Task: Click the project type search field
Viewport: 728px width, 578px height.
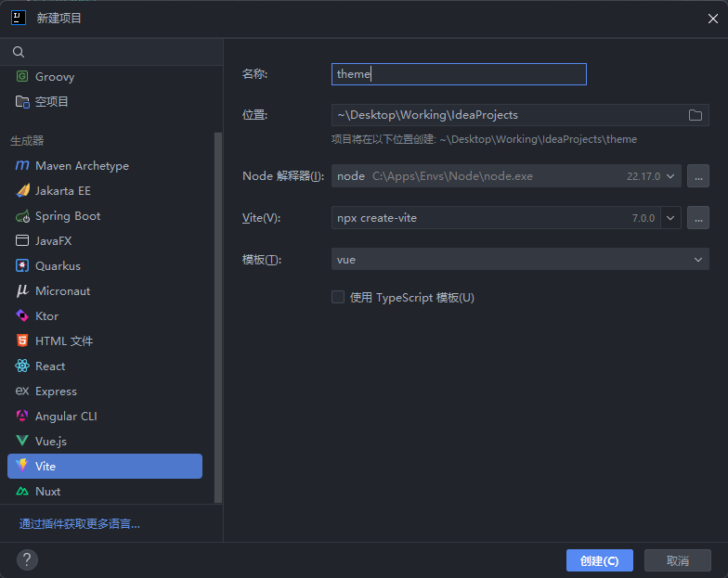Action: coord(111,52)
